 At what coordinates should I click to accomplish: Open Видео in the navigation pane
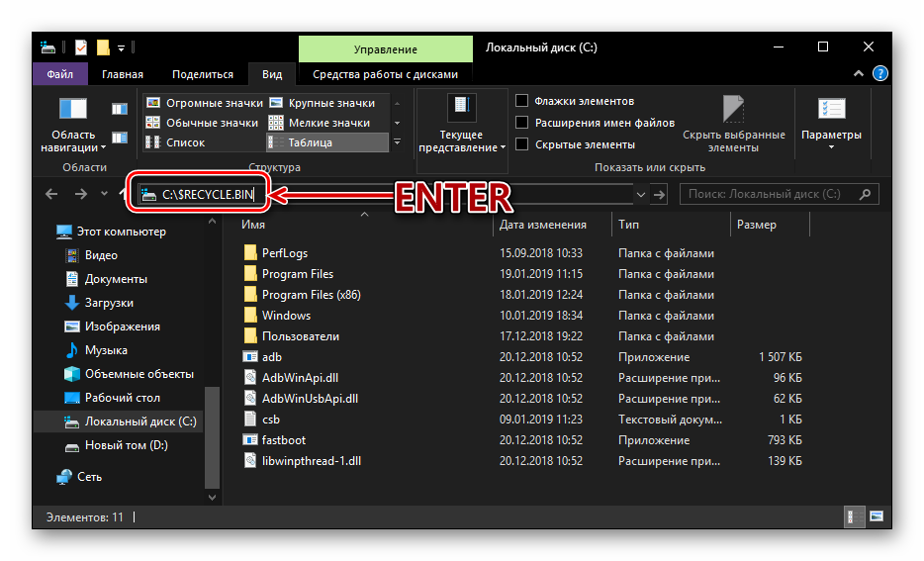pos(91,255)
